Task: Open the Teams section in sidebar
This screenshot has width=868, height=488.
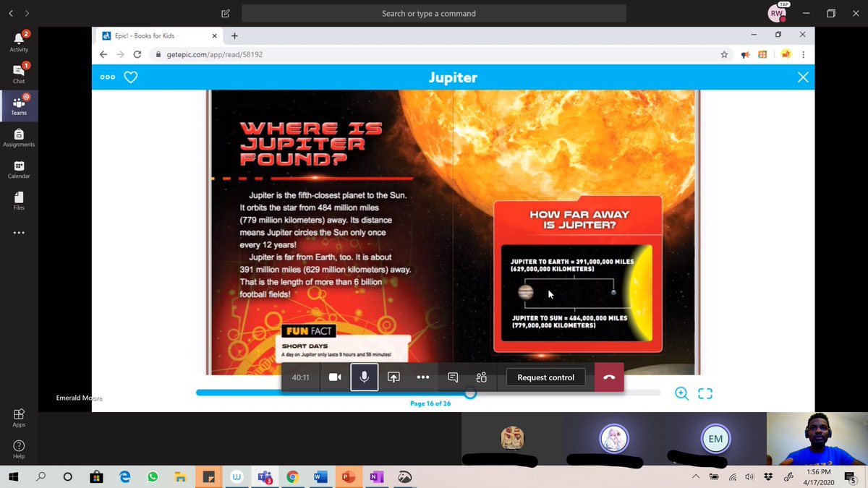Action: (19, 106)
